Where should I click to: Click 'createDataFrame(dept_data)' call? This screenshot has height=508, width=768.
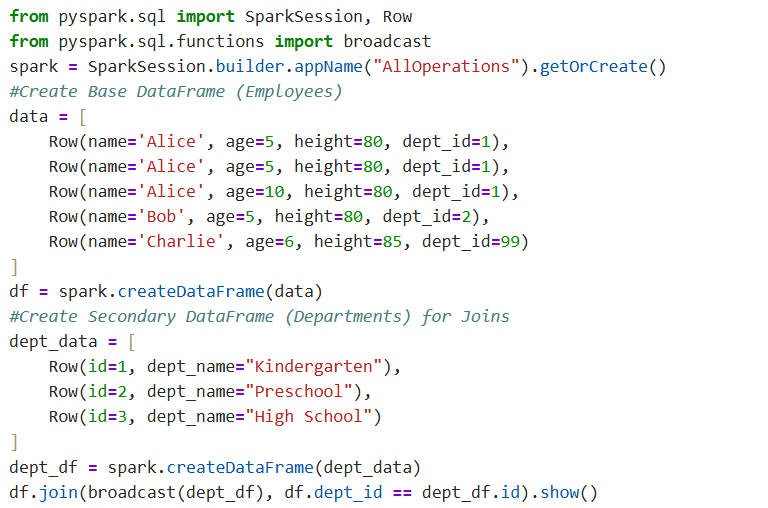(293, 468)
